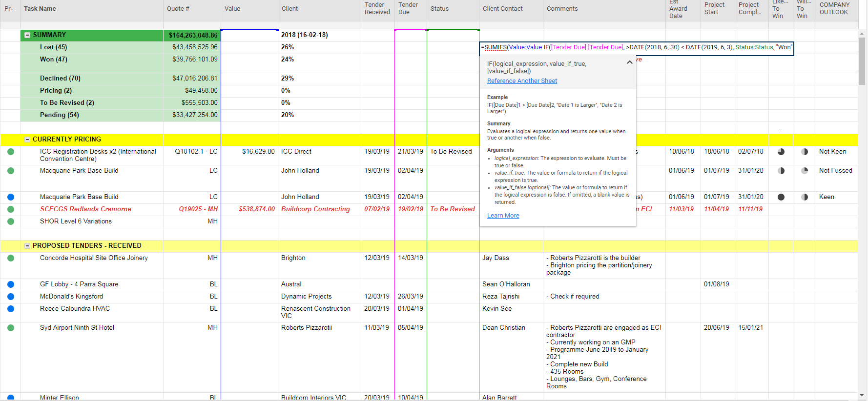Click green status dot for Syd Airport Ninth St Hotel
The height and width of the screenshot is (401, 868).
click(x=11, y=328)
